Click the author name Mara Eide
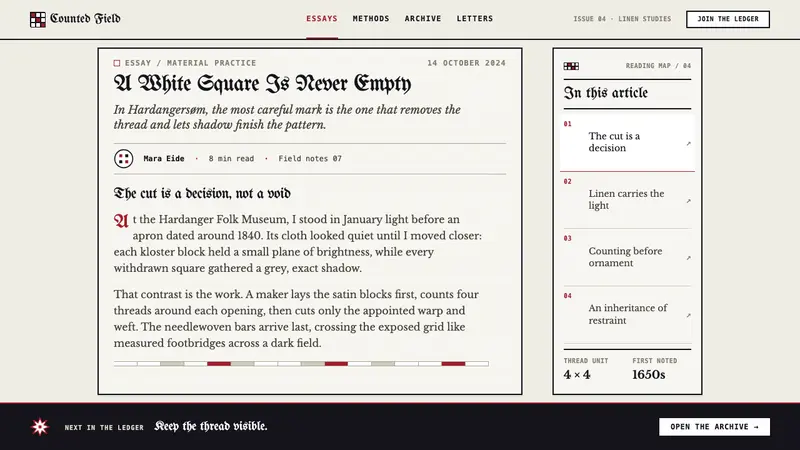Screen dimensions: 800x450 (x=164, y=159)
